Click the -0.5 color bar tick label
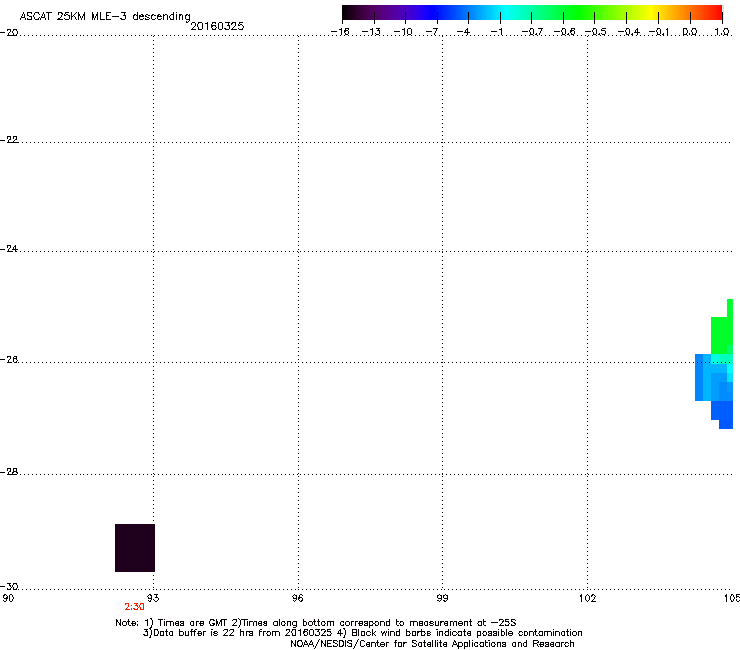740x650 pixels. [596, 32]
